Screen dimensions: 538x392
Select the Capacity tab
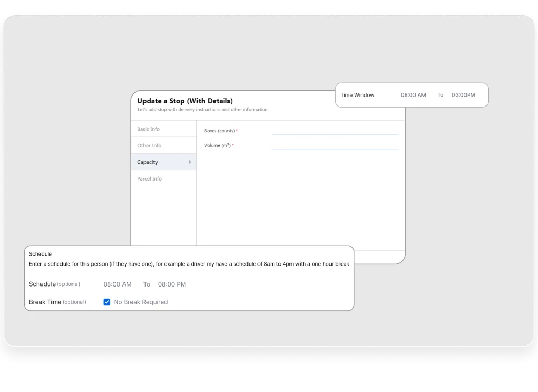[164, 162]
